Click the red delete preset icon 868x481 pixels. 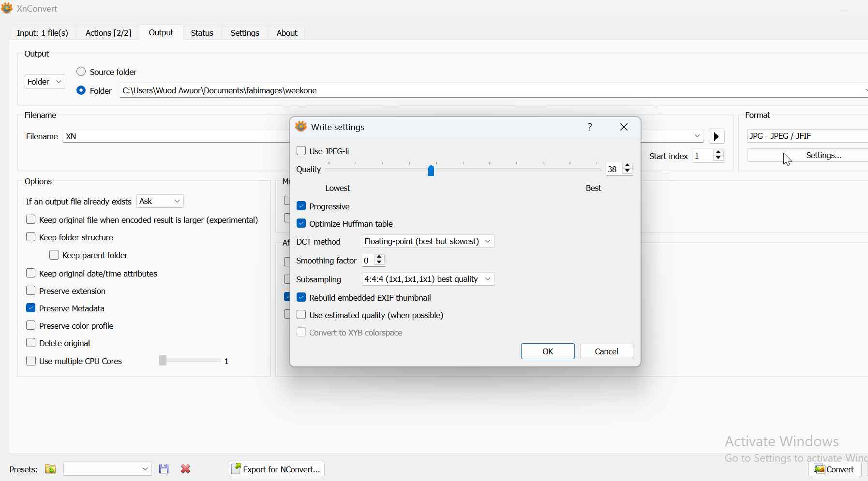tap(186, 469)
